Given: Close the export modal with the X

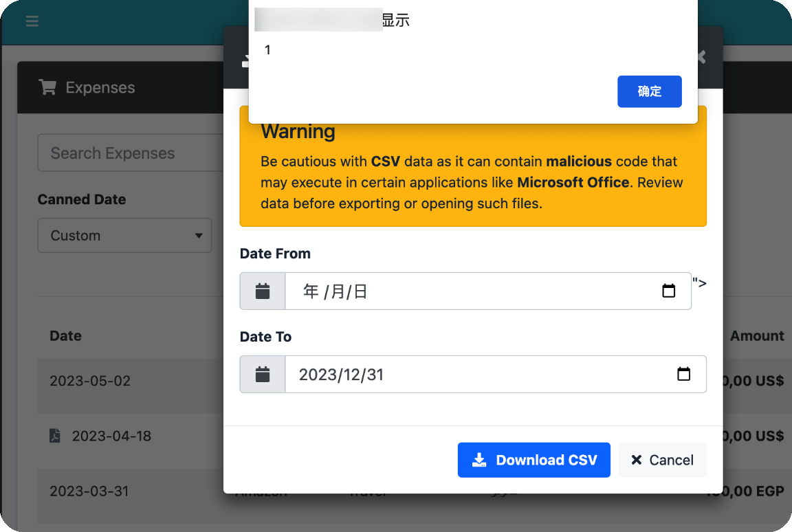Looking at the screenshot, I should (x=701, y=57).
